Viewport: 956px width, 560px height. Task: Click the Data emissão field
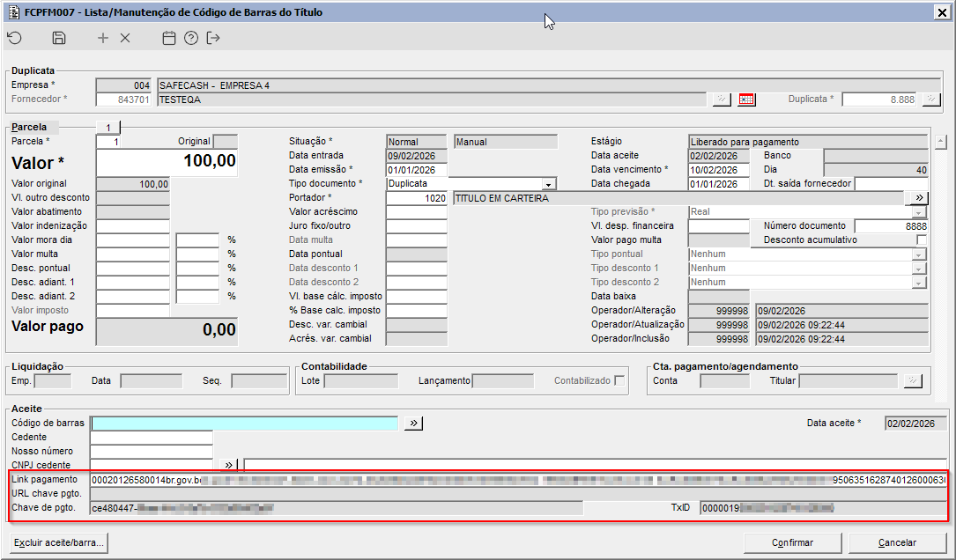click(417, 170)
